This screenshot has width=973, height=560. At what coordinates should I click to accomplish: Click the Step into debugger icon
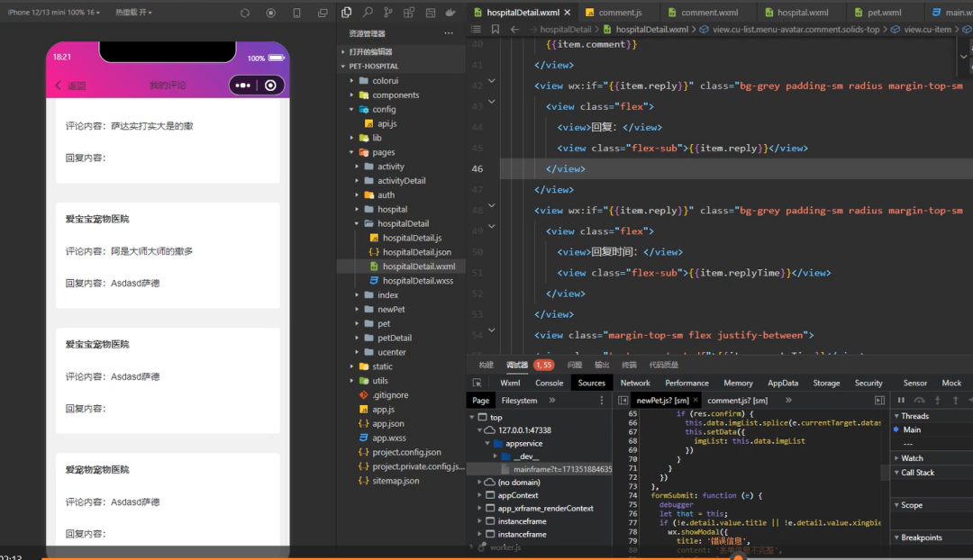tap(938, 400)
